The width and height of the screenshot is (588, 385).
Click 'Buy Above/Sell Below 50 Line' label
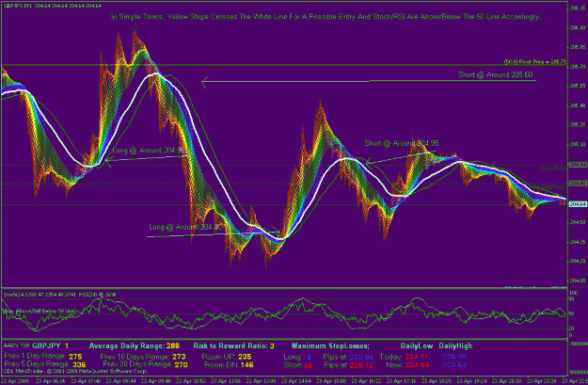tap(40, 311)
